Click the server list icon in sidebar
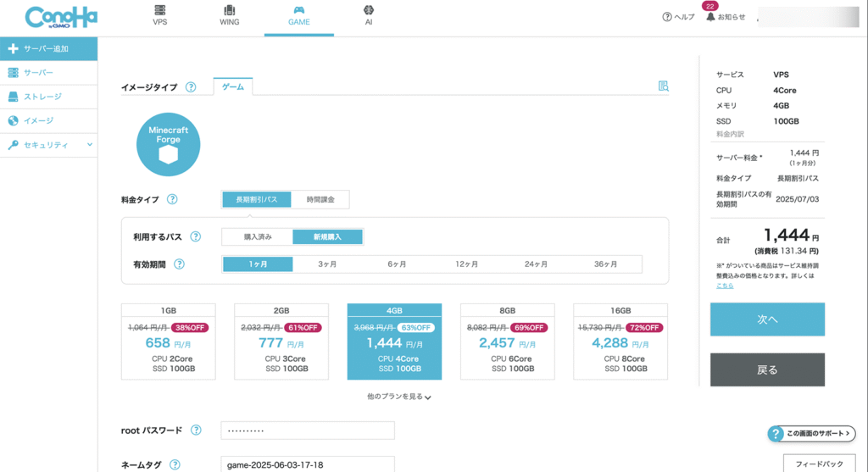Screen dimensions: 868x472 14,73
